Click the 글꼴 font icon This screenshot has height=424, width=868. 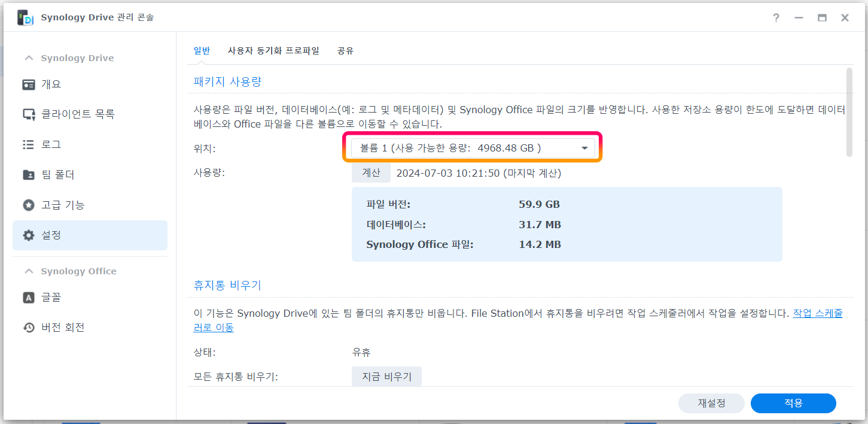click(x=29, y=298)
